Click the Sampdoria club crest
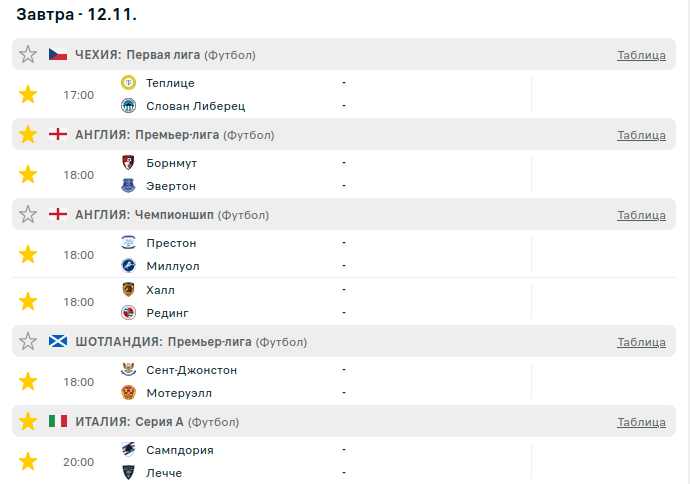This screenshot has width=690, height=484. pyautogui.click(x=128, y=450)
